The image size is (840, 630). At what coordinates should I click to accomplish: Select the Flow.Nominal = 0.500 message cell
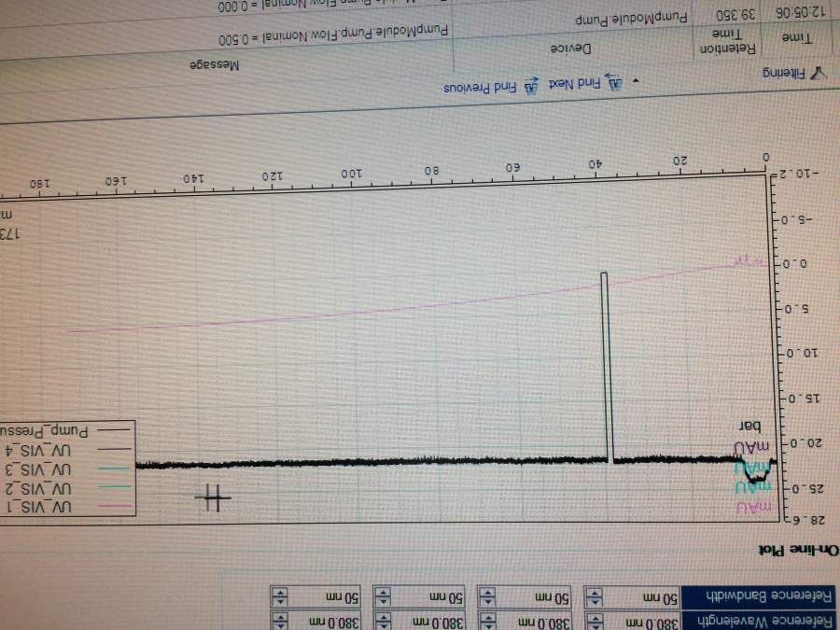coord(332,33)
